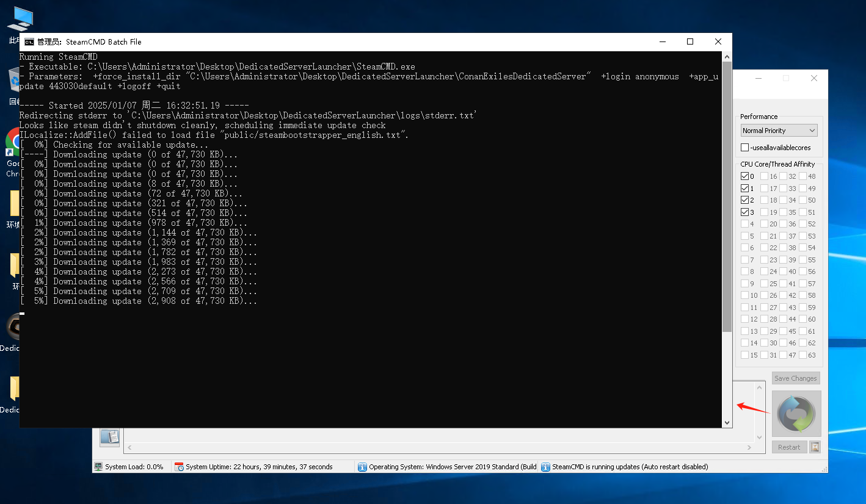Uncheck CPU core 3 affinity
Image resolution: width=866 pixels, height=504 pixels.
click(744, 212)
